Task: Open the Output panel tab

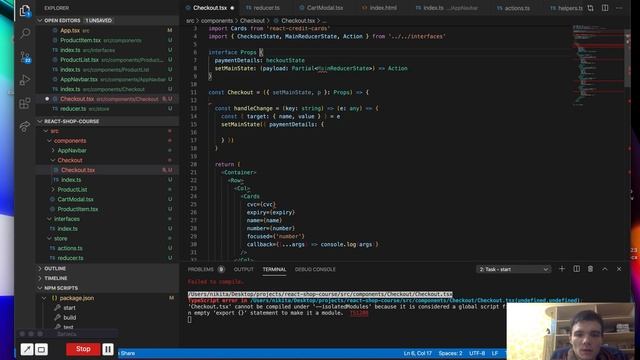Action: point(244,269)
